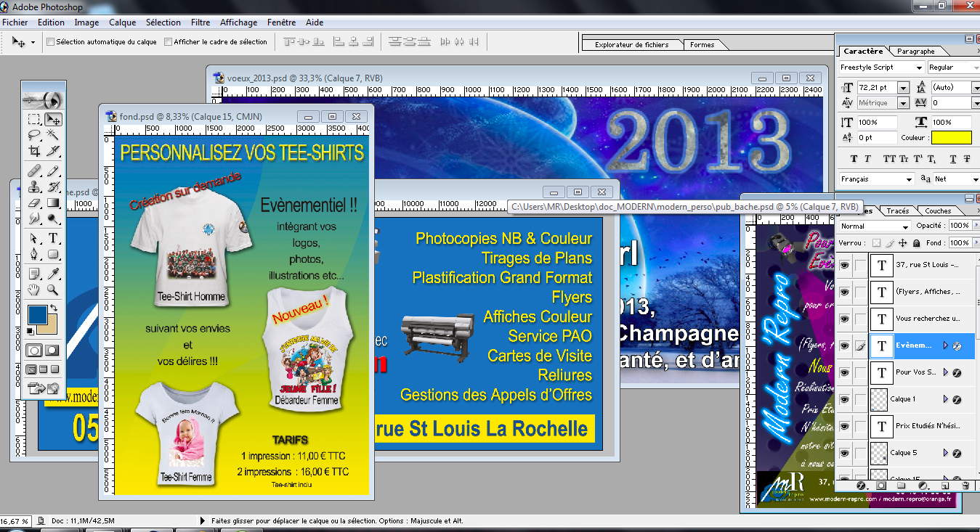Toggle the lock position (move) icon
The image size is (980, 532).
click(x=904, y=243)
